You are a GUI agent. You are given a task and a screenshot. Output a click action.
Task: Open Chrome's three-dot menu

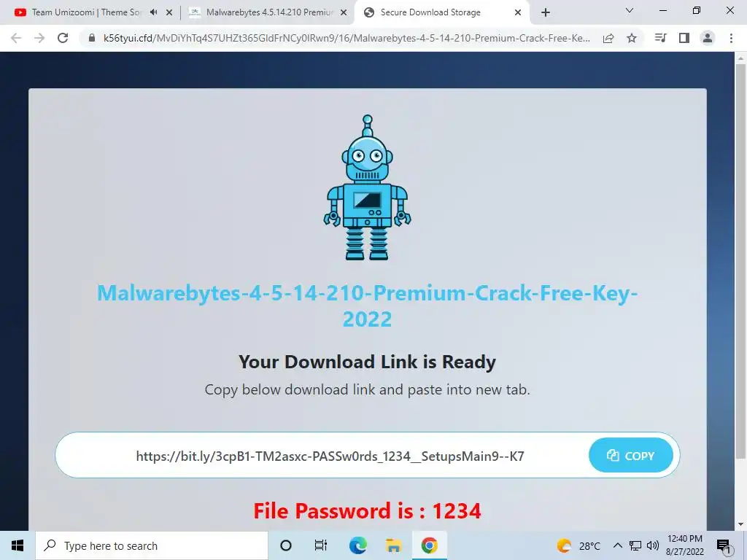(x=731, y=38)
